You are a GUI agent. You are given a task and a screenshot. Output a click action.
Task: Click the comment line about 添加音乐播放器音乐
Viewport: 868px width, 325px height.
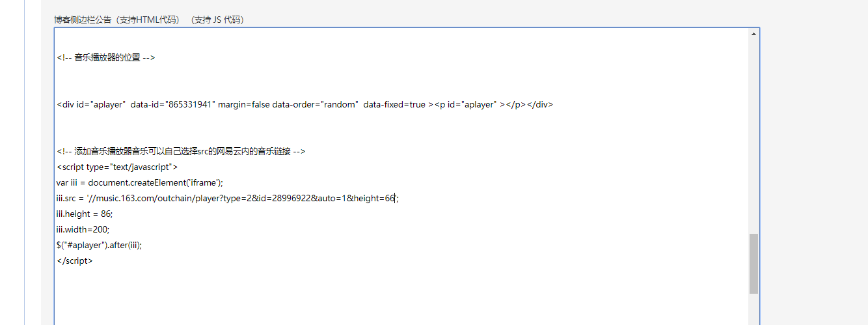tap(181, 151)
